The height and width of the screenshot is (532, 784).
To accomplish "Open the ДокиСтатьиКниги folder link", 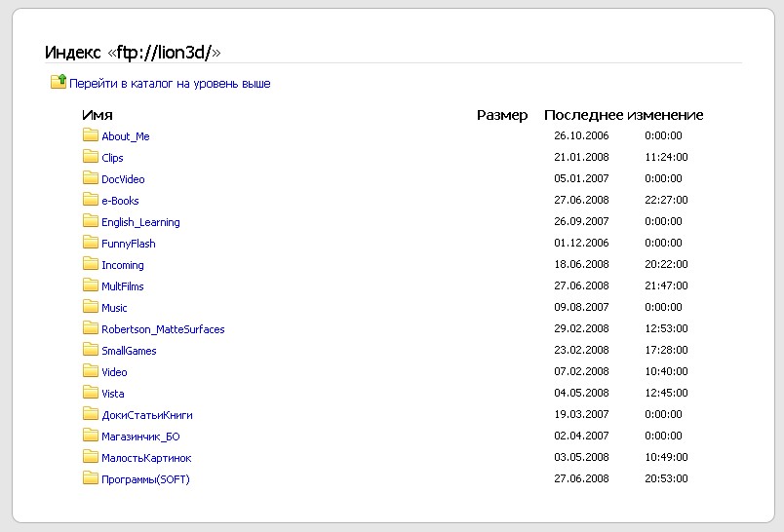I will (147, 415).
